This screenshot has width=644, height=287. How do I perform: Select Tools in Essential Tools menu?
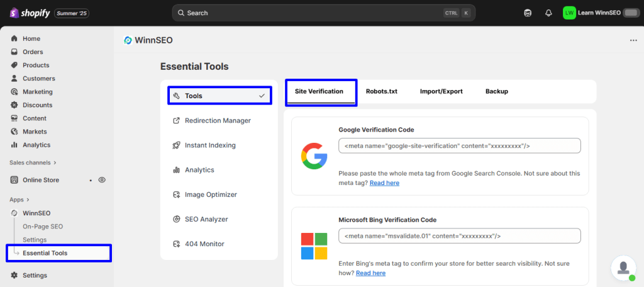point(219,96)
